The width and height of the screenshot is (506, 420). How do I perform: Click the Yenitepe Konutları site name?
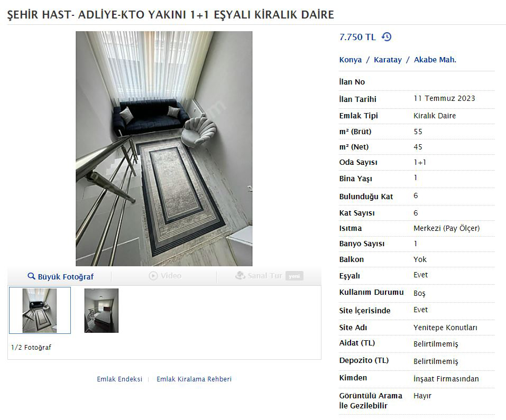coord(445,328)
